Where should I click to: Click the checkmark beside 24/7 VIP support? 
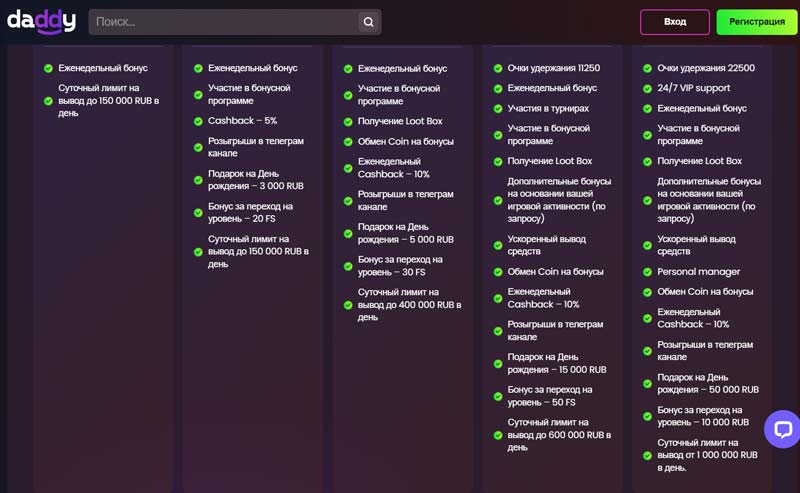click(x=648, y=88)
